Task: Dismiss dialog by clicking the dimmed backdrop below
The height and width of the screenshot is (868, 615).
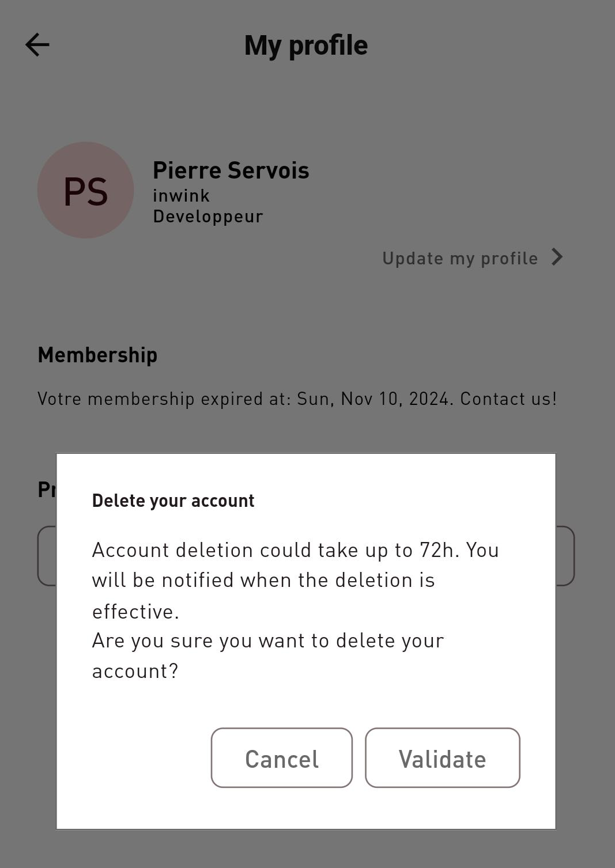Action: pos(305,850)
